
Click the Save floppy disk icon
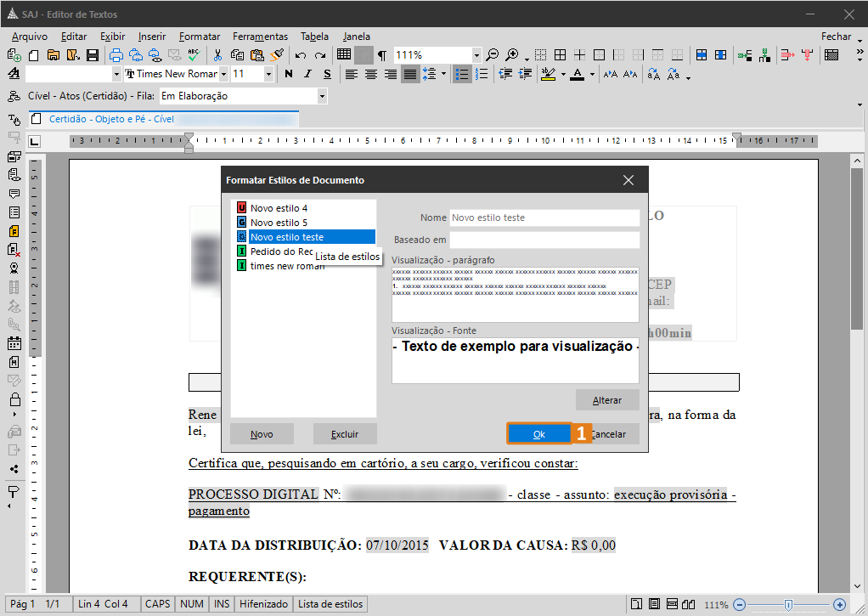[93, 55]
